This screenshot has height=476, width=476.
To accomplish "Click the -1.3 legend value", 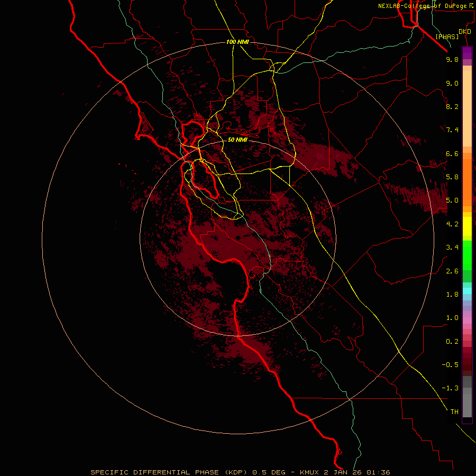I will pyautogui.click(x=450, y=388).
